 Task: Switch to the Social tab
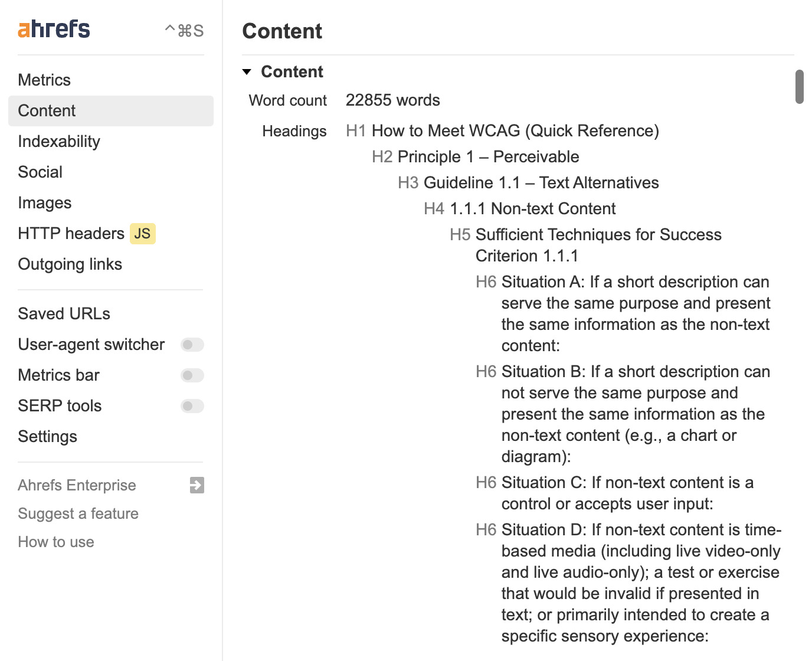point(40,172)
